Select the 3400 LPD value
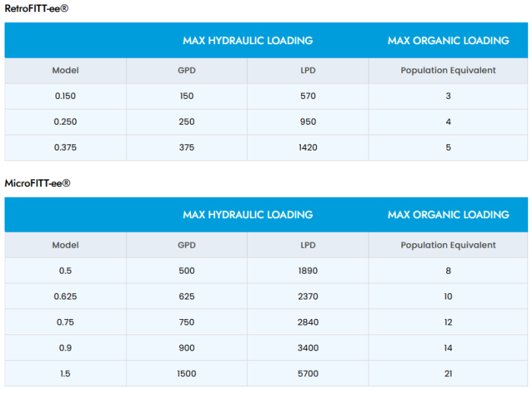 coord(308,348)
